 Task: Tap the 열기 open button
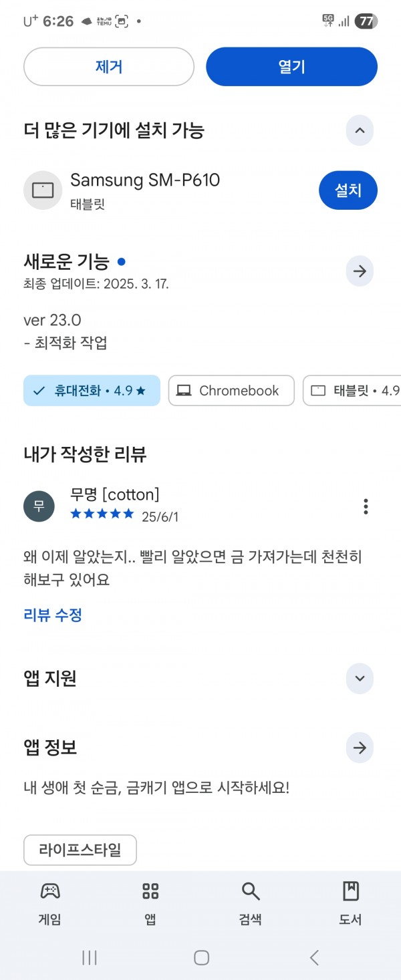[x=291, y=67]
